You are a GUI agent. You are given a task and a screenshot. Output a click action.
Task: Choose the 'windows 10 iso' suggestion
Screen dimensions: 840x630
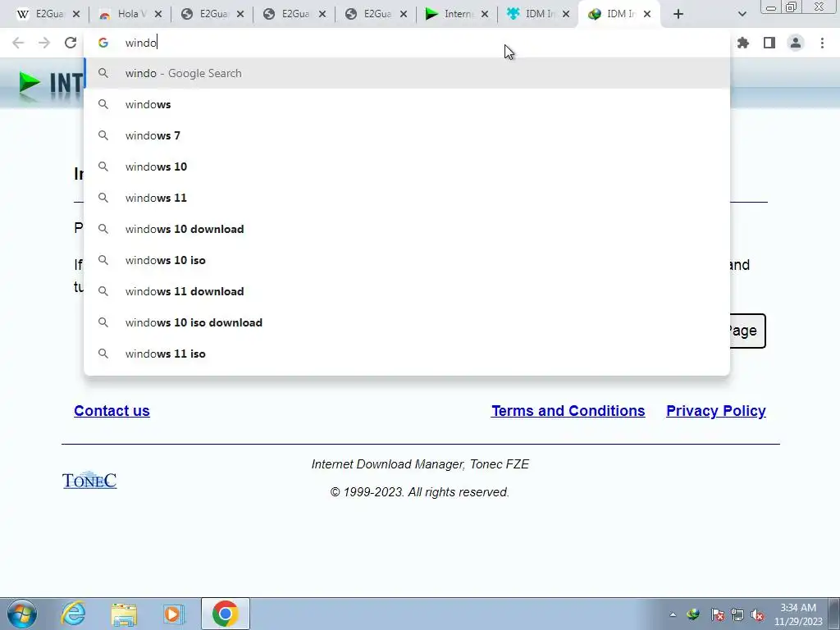point(407,260)
